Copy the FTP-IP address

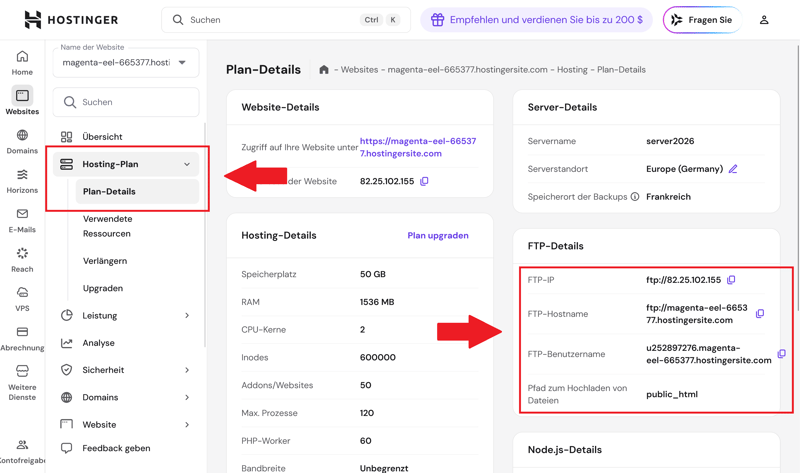click(x=731, y=280)
